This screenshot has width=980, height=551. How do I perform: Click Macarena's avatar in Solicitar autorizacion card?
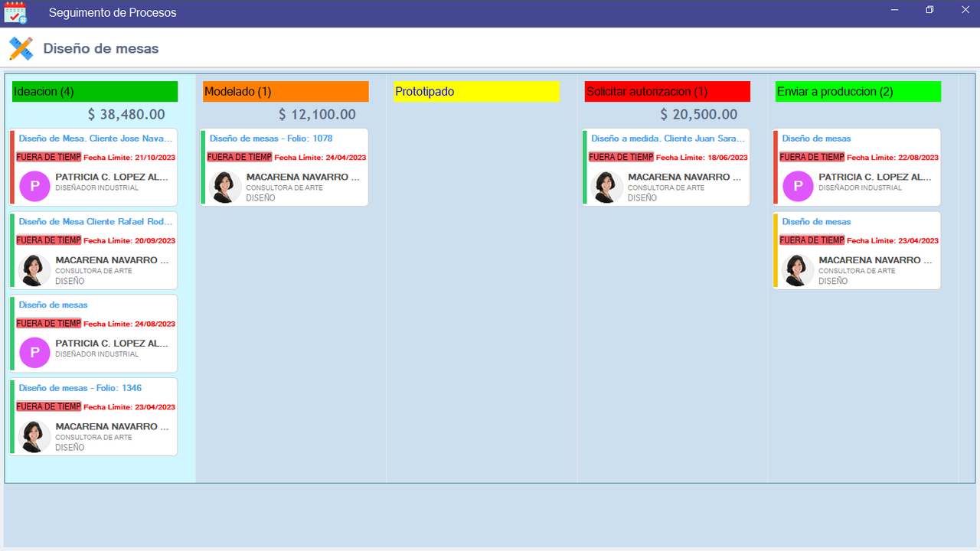coord(606,186)
